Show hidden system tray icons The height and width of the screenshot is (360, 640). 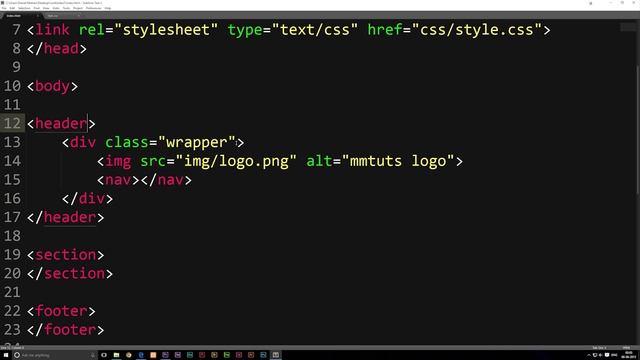[x=588, y=355]
